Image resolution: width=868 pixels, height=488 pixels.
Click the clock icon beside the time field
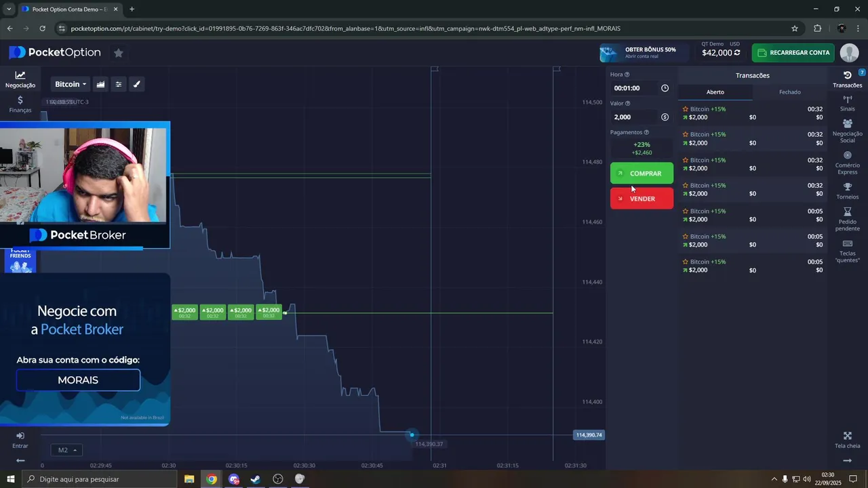tap(665, 88)
